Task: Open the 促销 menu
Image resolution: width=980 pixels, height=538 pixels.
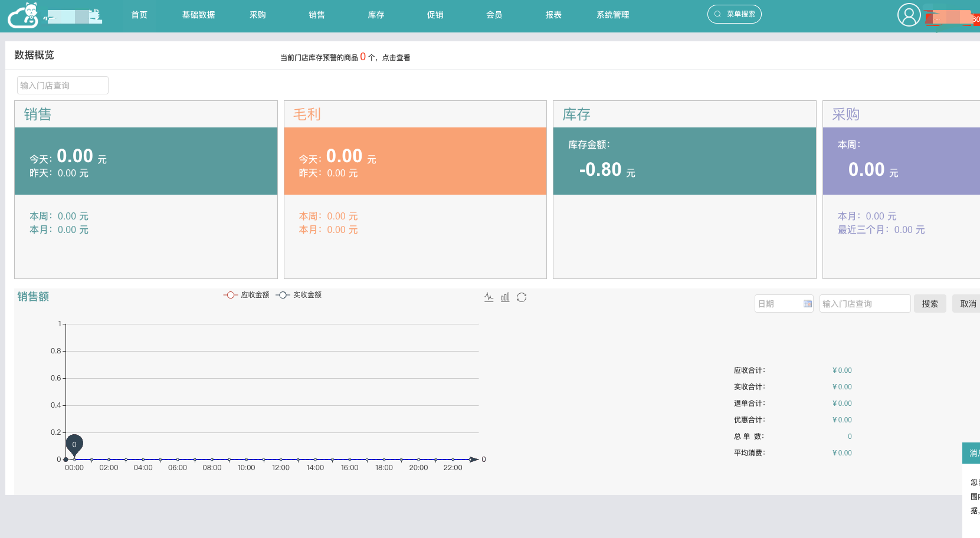Action: [435, 15]
